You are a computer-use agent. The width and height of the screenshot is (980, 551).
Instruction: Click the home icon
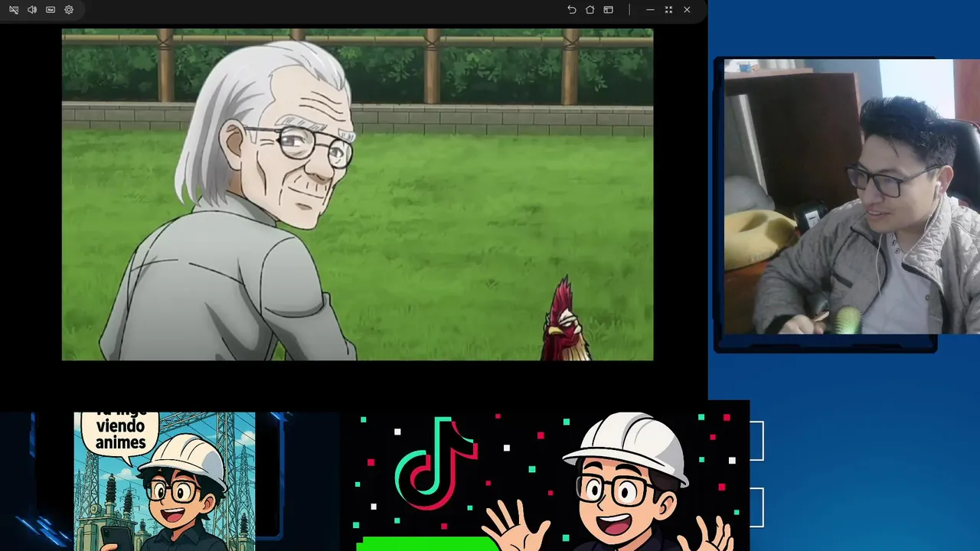(590, 10)
